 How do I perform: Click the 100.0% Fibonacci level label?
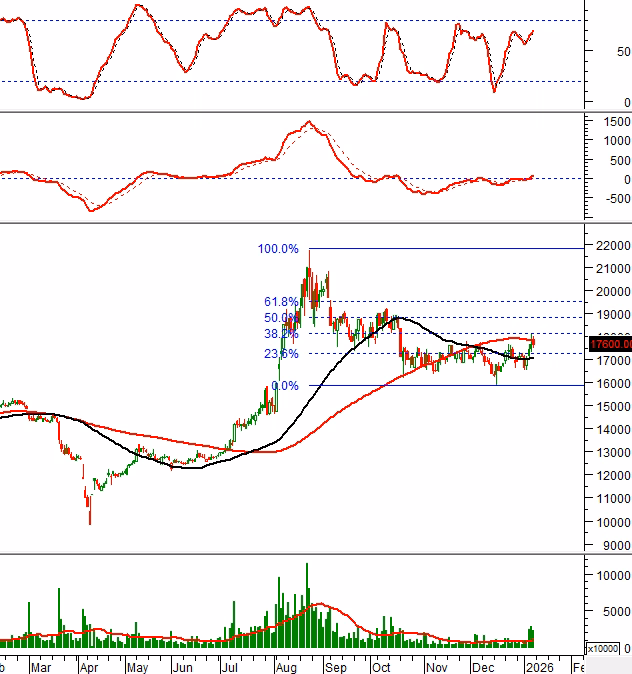(278, 249)
